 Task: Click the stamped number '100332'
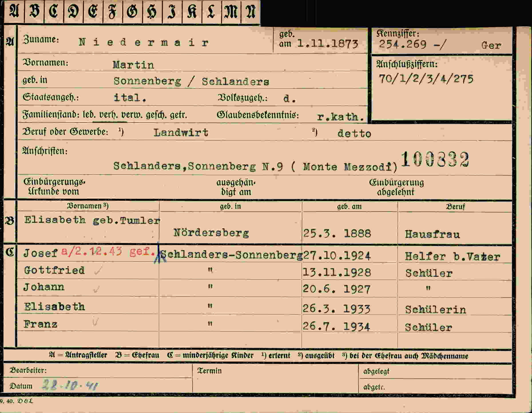(435, 159)
